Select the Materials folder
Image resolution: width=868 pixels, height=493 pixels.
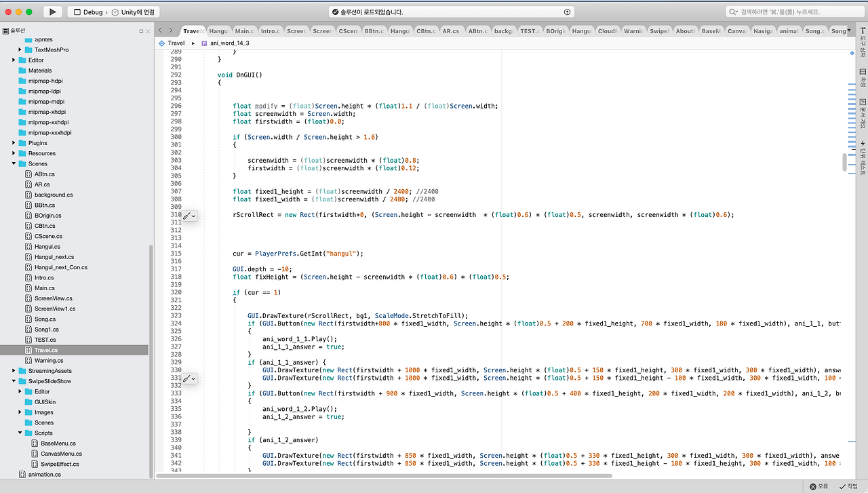40,71
